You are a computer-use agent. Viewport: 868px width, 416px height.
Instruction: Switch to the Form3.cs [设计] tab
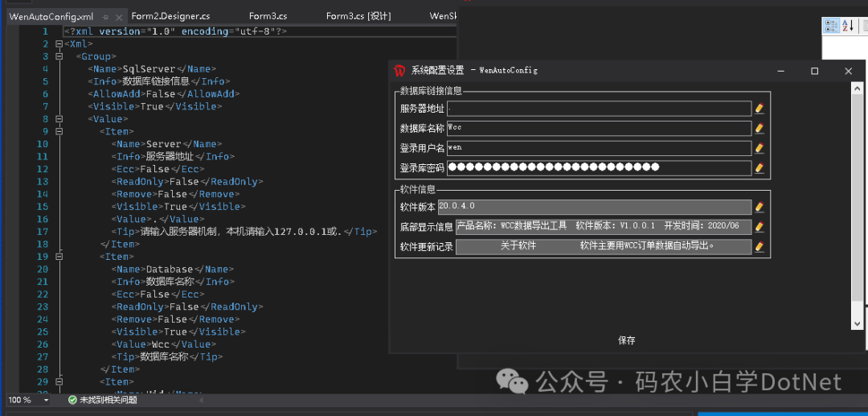tap(358, 15)
